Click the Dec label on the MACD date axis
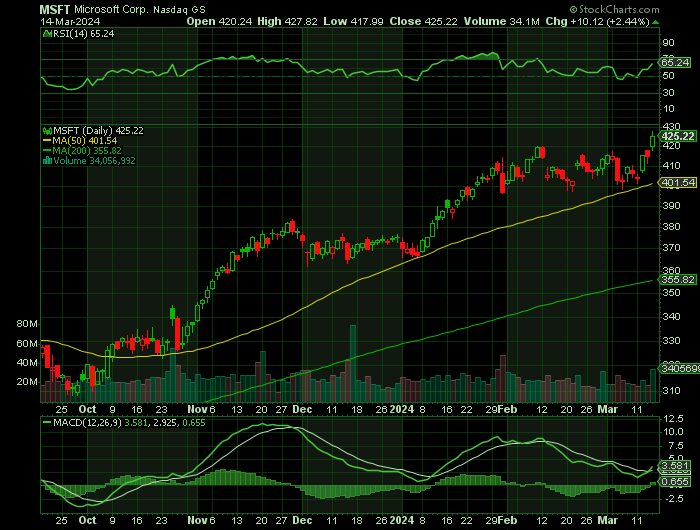 click(302, 520)
